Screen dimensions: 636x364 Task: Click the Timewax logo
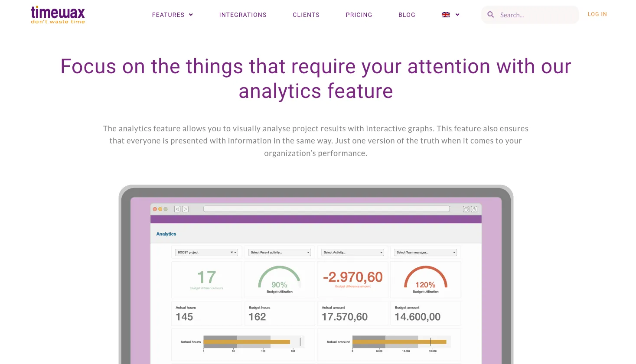pyautogui.click(x=58, y=15)
